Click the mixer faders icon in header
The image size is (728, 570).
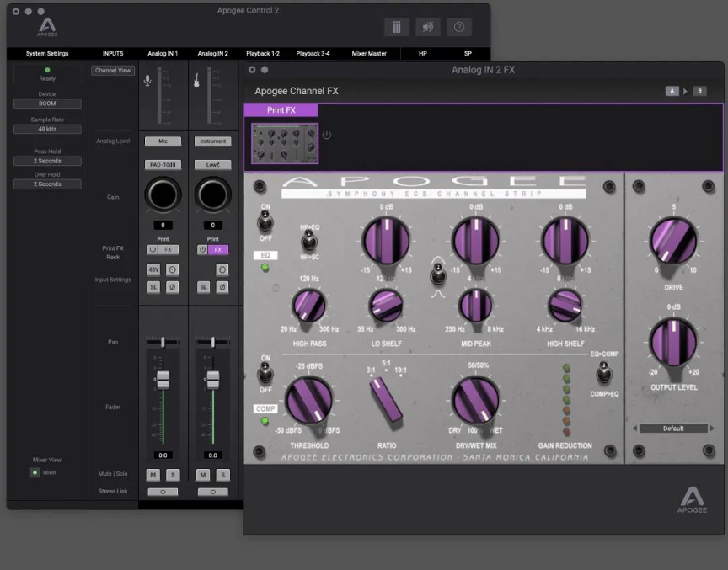tap(397, 27)
